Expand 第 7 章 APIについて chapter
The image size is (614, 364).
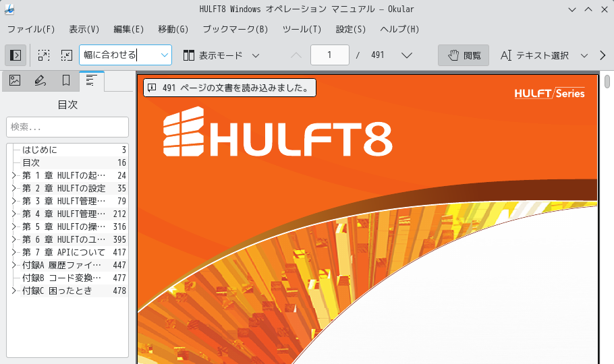[x=13, y=252]
